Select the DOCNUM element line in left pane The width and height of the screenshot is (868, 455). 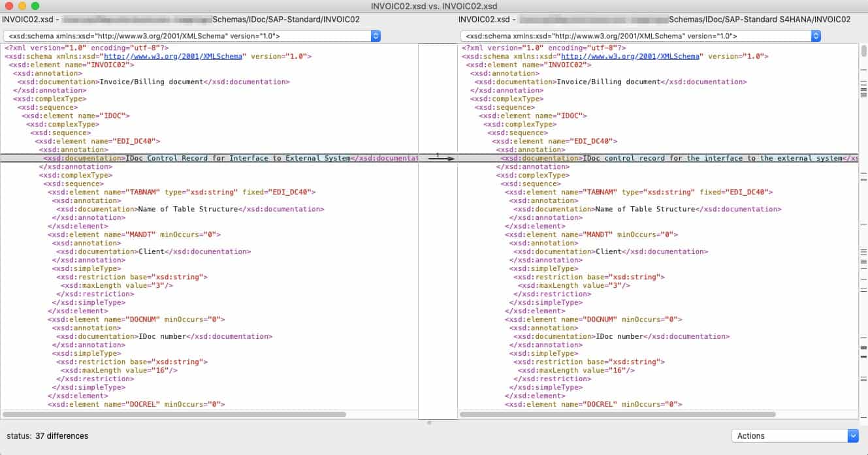136,319
